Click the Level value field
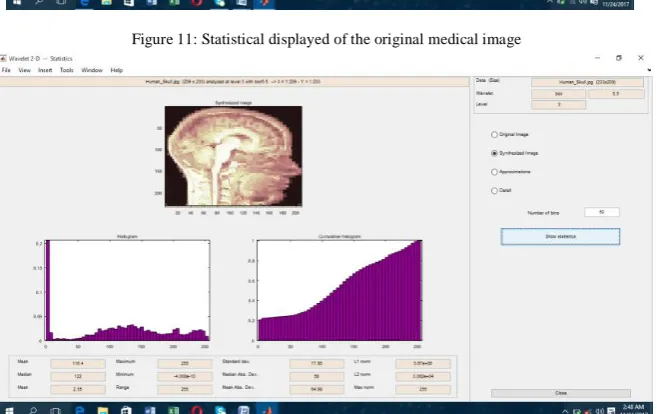Screen dimensions: 657x414 pos(559,104)
